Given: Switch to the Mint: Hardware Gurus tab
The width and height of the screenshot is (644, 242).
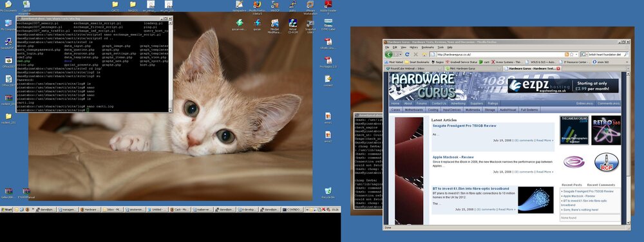Looking at the screenshot, I should (473, 68).
